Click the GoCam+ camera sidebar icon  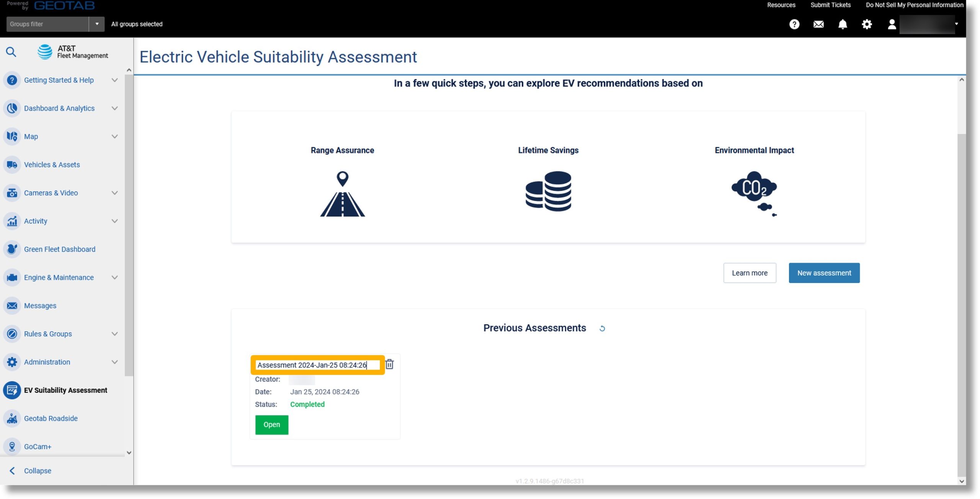[x=12, y=446]
